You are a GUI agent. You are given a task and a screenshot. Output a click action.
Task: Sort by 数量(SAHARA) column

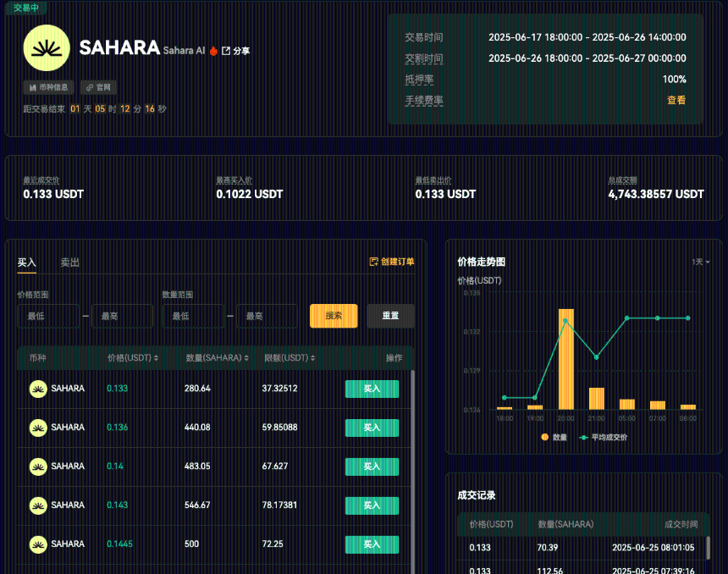point(218,357)
